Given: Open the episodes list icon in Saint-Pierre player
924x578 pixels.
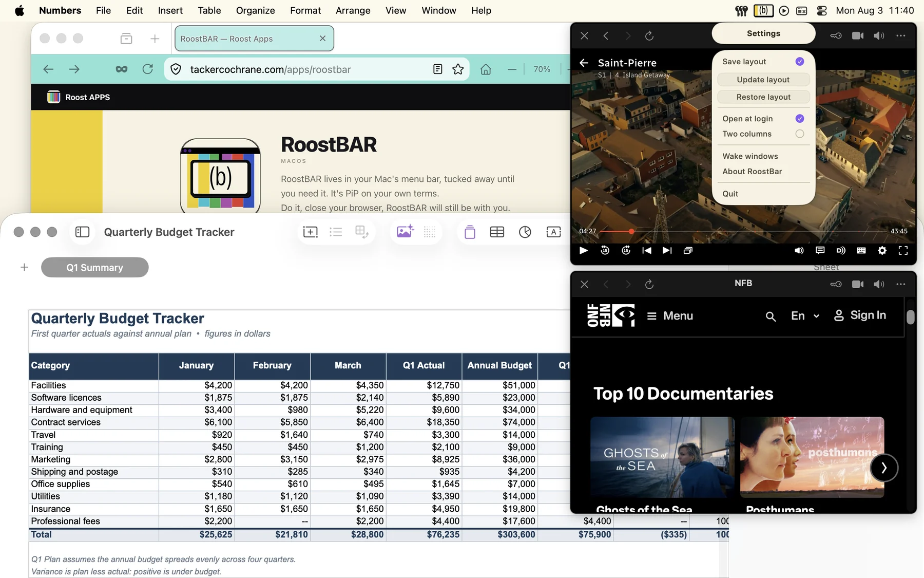Looking at the screenshot, I should pos(688,250).
